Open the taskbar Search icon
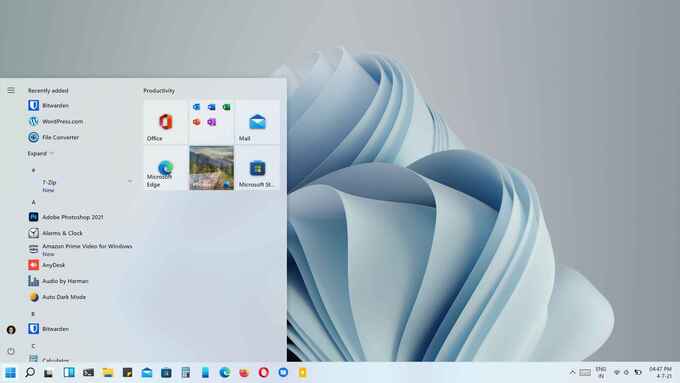 [30, 373]
